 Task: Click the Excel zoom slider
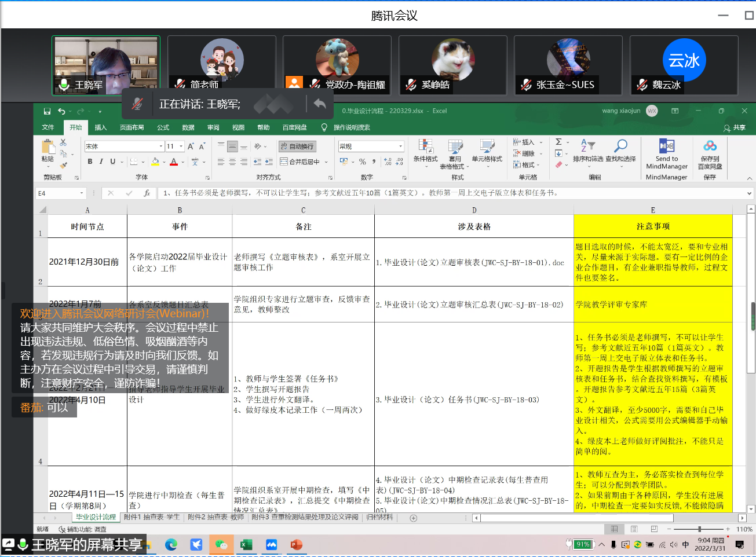click(x=699, y=529)
